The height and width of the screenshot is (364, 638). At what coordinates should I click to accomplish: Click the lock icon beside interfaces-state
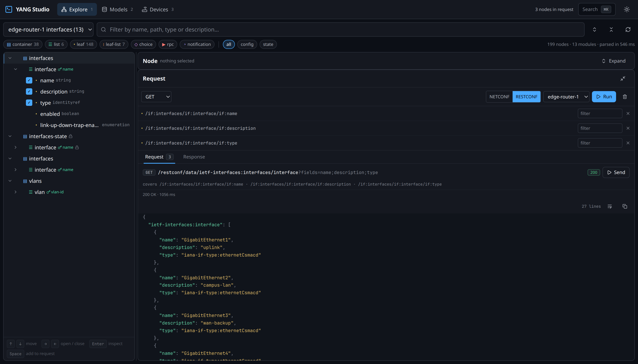pyautogui.click(x=71, y=136)
